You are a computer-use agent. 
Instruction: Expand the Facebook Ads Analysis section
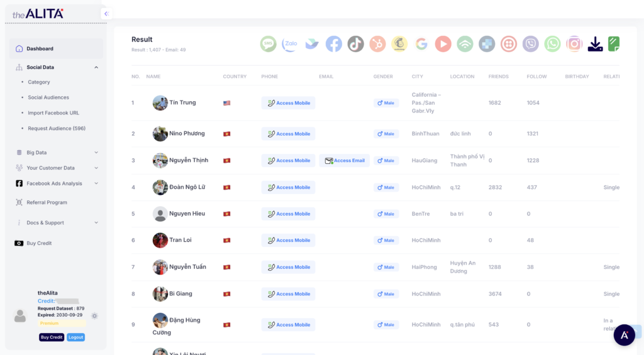pyautogui.click(x=96, y=183)
